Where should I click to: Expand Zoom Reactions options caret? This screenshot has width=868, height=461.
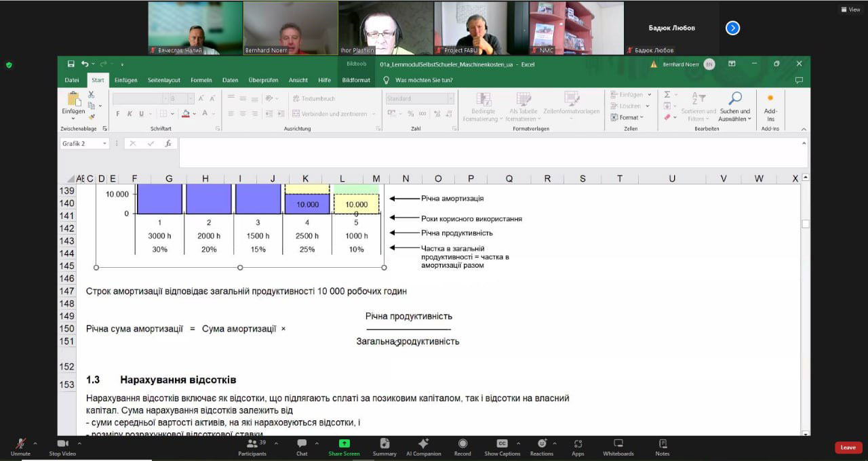[x=555, y=443]
